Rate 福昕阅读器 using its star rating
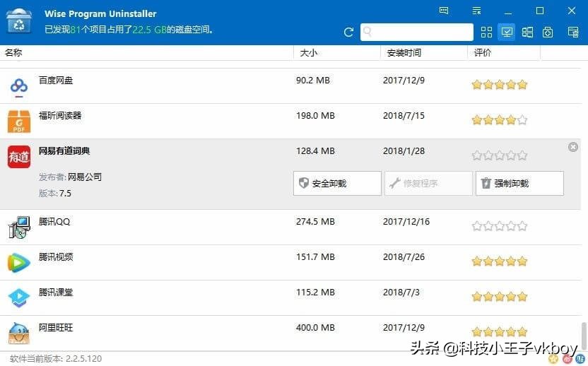 [500, 120]
